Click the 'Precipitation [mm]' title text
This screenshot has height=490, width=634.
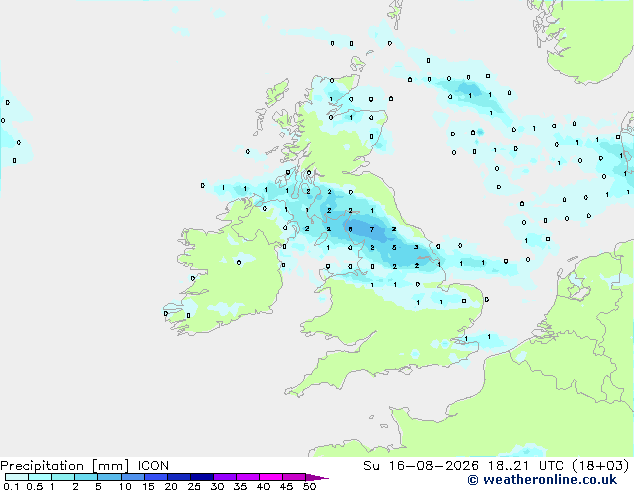pos(65,466)
